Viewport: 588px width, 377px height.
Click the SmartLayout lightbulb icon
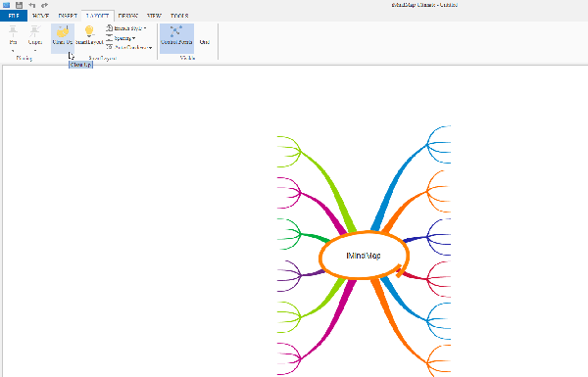89,31
